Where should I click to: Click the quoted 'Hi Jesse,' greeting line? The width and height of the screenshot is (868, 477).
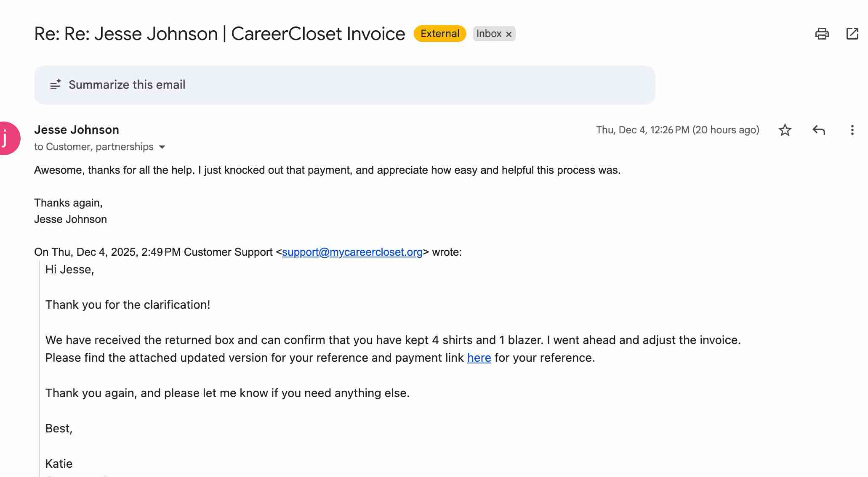69,269
